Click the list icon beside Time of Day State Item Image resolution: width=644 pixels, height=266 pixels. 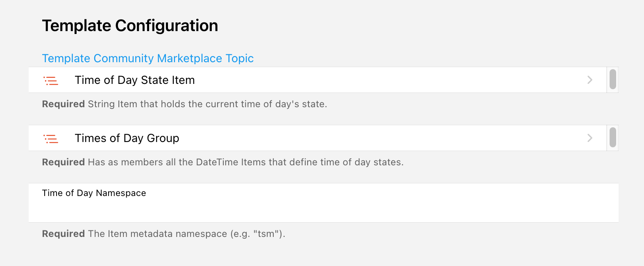pyautogui.click(x=51, y=81)
